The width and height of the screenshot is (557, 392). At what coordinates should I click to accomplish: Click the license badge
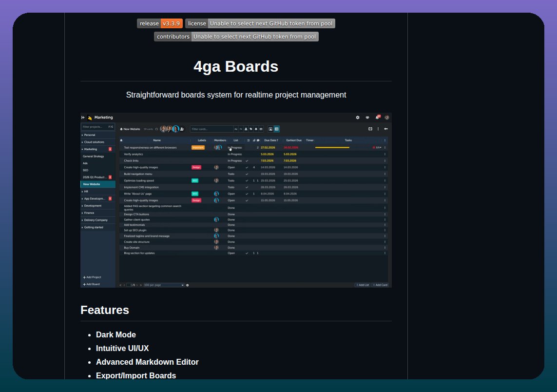(260, 23)
